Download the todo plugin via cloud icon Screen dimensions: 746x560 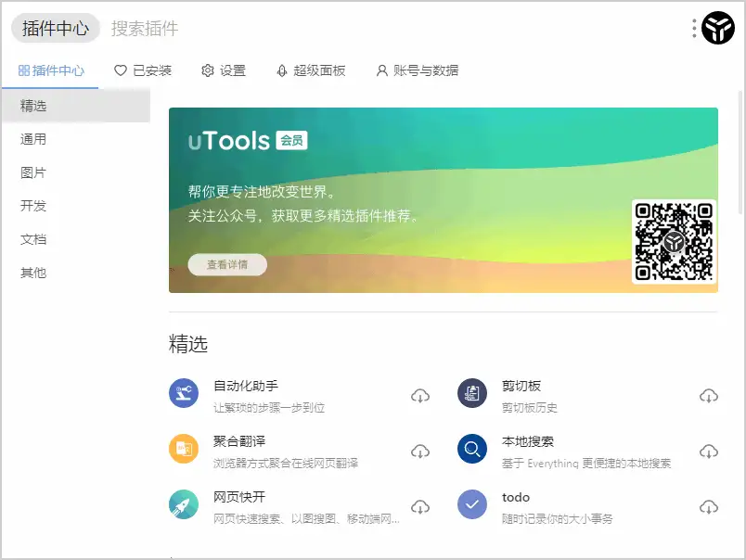[709, 506]
